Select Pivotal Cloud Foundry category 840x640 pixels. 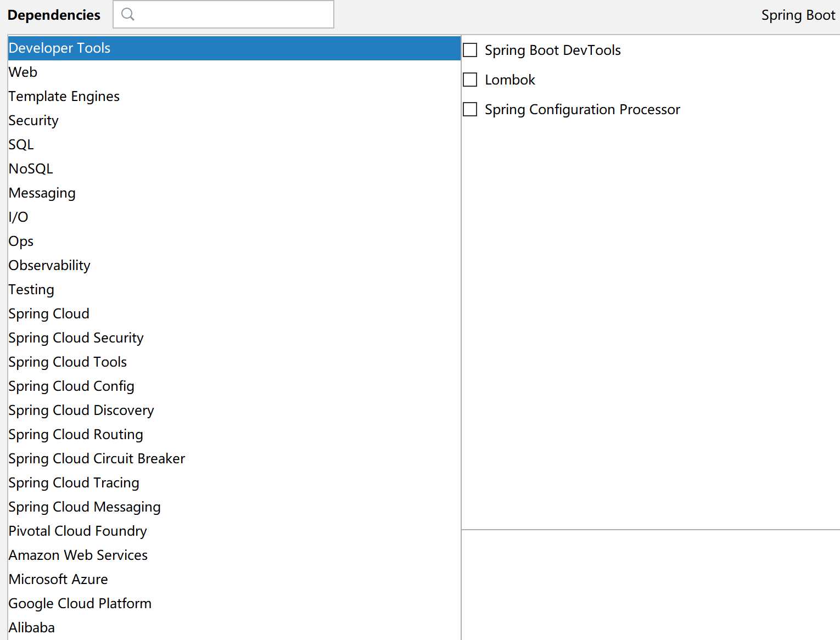(234, 531)
